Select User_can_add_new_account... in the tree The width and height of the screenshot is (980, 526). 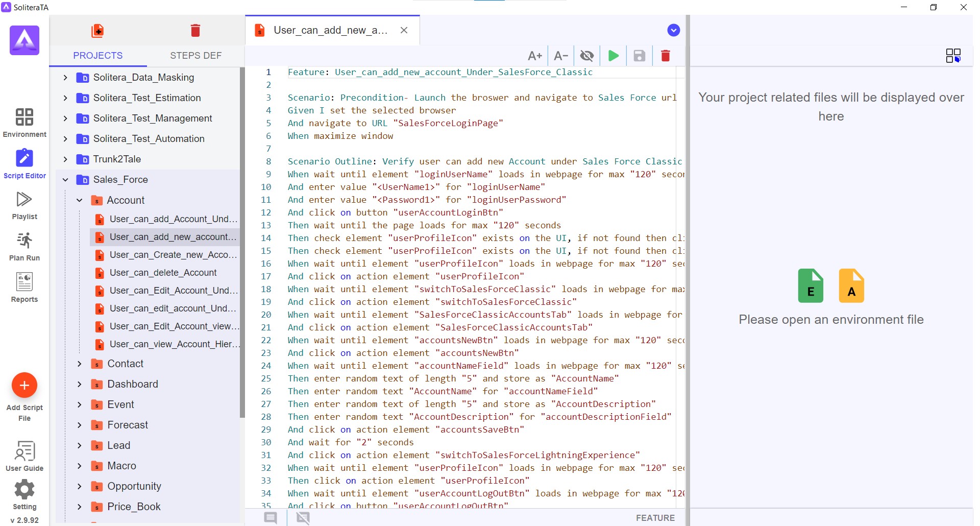pos(165,237)
